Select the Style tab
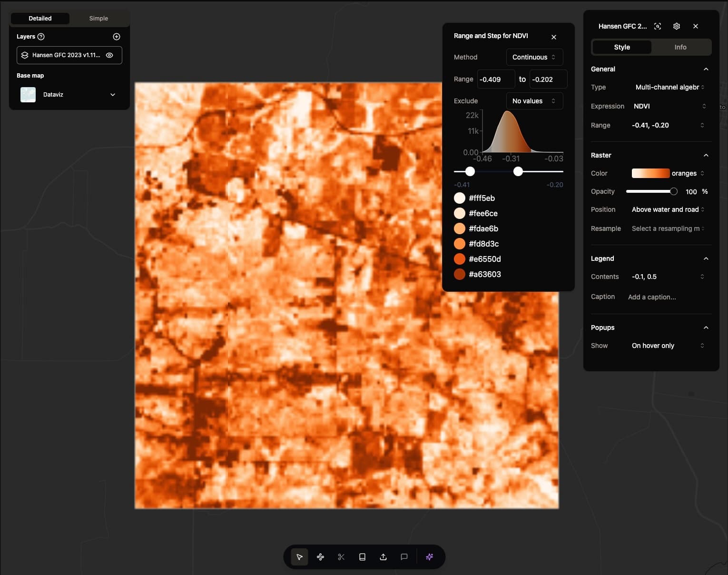The width and height of the screenshot is (728, 575). pyautogui.click(x=621, y=47)
